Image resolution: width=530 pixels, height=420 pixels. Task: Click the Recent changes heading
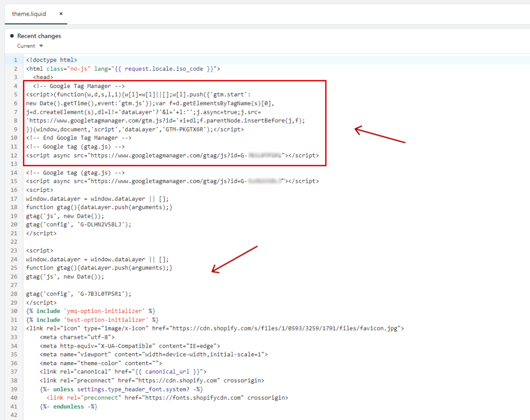pyautogui.click(x=39, y=36)
